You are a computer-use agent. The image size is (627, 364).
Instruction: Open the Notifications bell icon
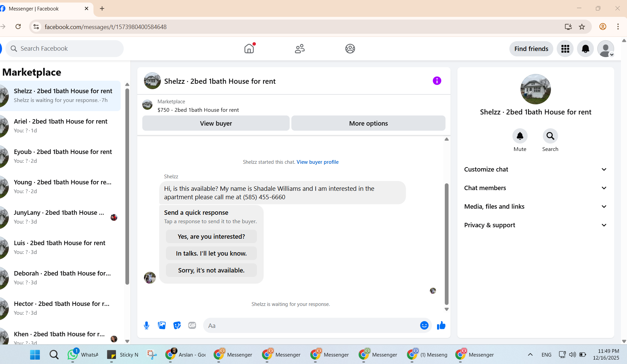tap(585, 49)
